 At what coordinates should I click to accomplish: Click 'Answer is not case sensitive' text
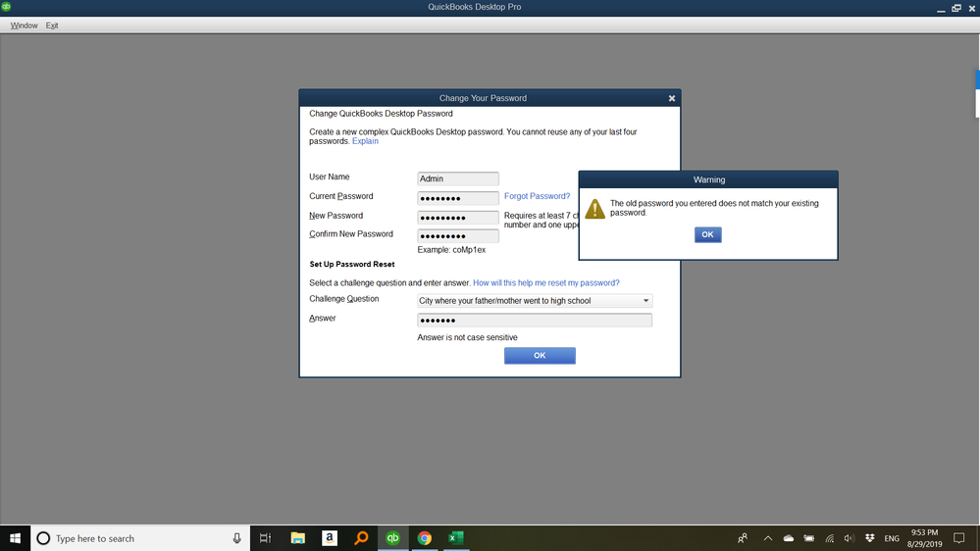pos(468,337)
